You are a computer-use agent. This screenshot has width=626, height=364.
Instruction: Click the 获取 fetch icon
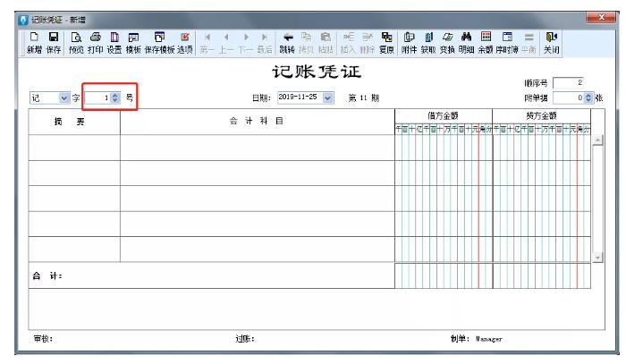[428, 43]
